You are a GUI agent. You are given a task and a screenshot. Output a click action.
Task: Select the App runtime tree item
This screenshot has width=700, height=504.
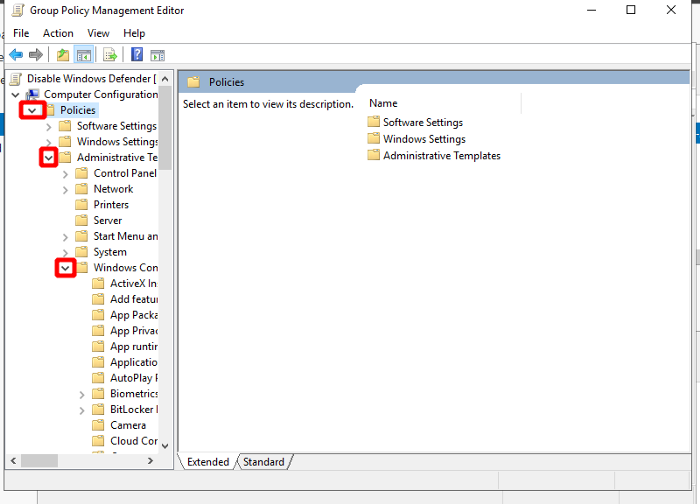134,346
